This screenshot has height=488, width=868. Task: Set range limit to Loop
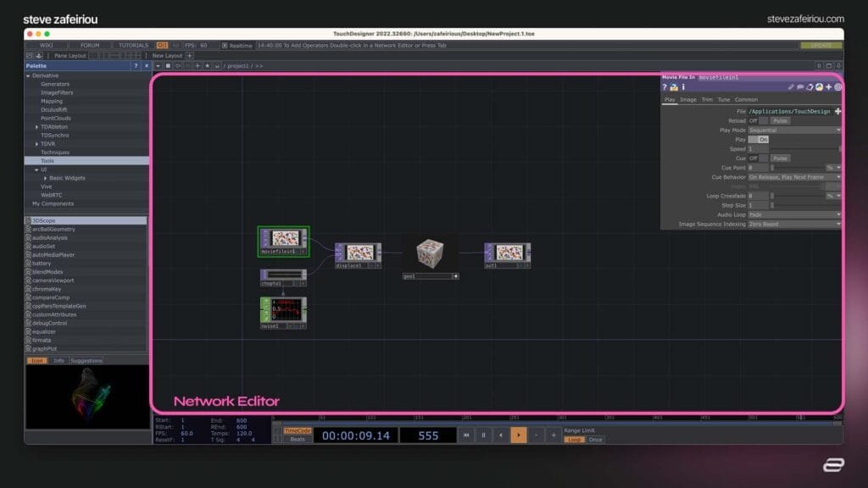pos(574,440)
